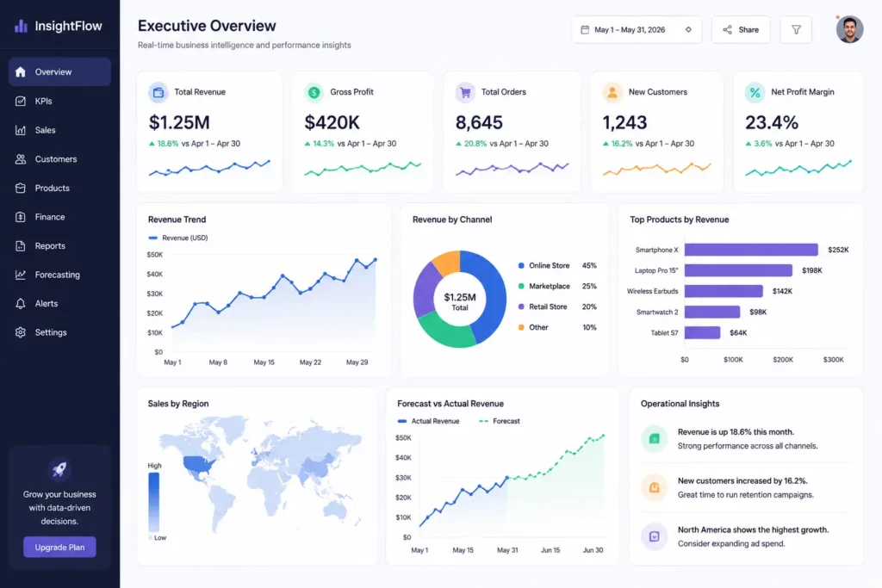Click the rocket icon in upgrade card

pyautogui.click(x=59, y=469)
